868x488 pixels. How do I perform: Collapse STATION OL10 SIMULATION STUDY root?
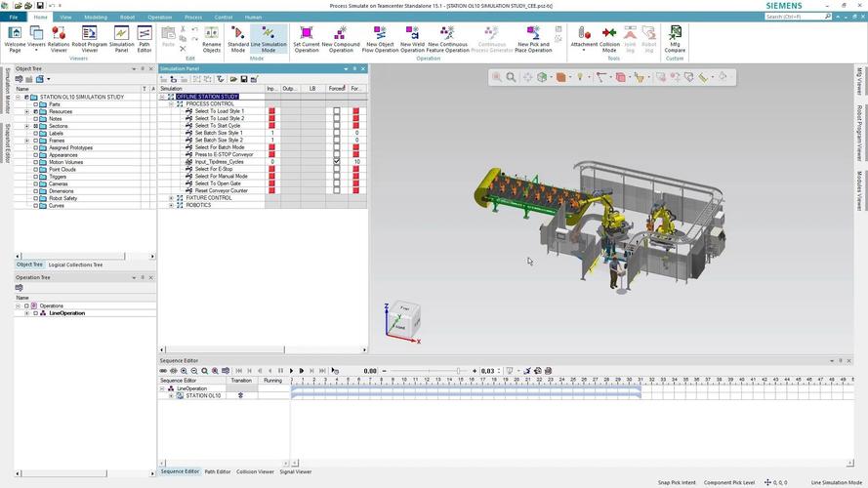(18, 97)
